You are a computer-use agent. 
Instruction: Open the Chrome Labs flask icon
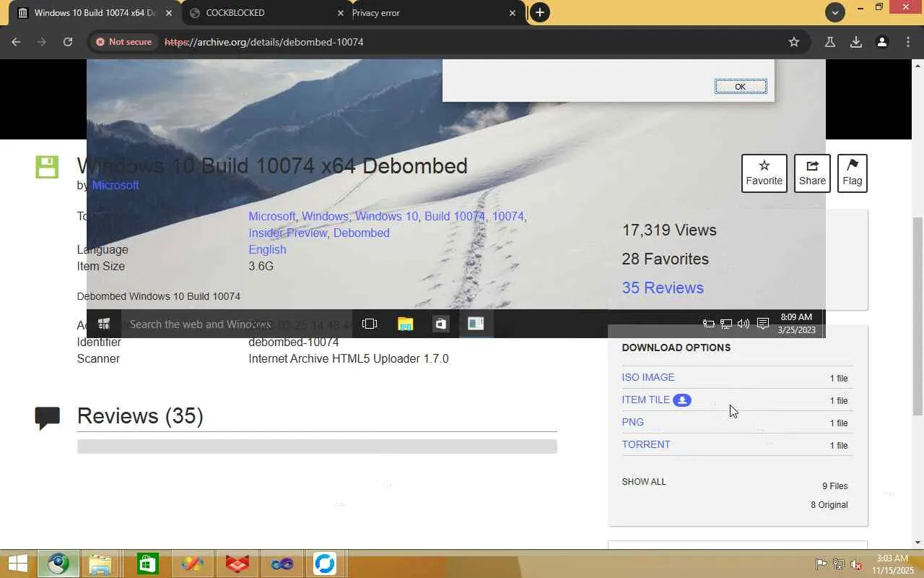tap(830, 42)
